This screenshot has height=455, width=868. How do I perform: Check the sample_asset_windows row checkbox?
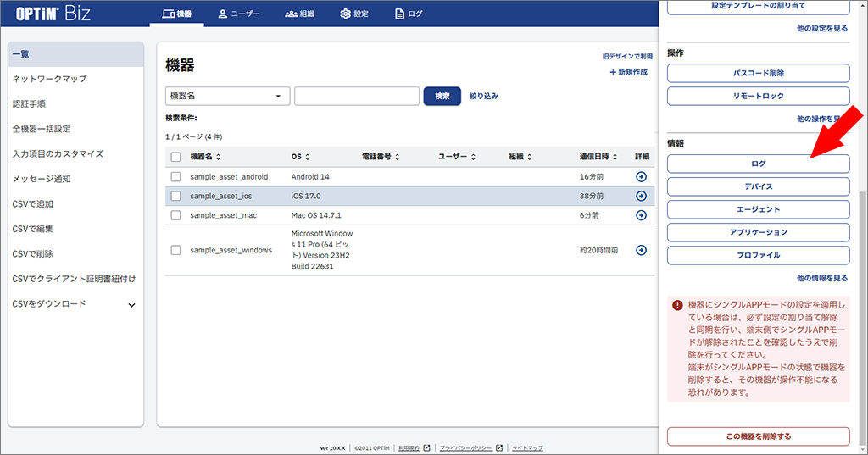point(176,250)
